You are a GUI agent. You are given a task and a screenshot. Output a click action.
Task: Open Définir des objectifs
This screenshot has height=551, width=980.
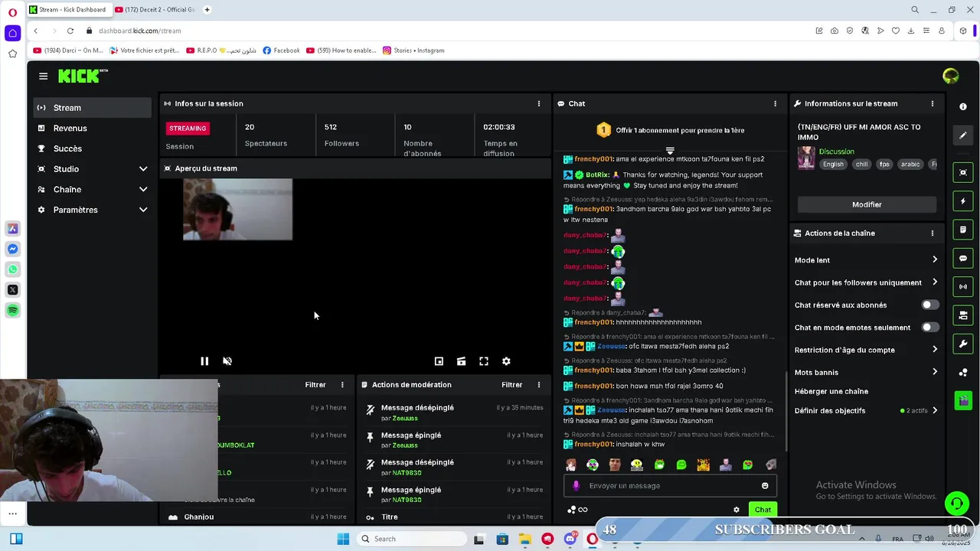point(866,411)
